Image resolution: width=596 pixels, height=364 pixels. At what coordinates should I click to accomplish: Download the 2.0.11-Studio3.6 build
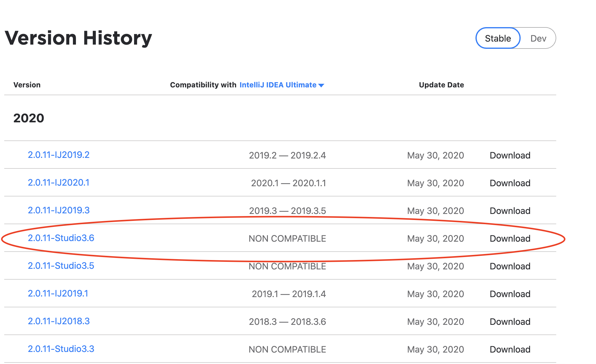point(510,239)
